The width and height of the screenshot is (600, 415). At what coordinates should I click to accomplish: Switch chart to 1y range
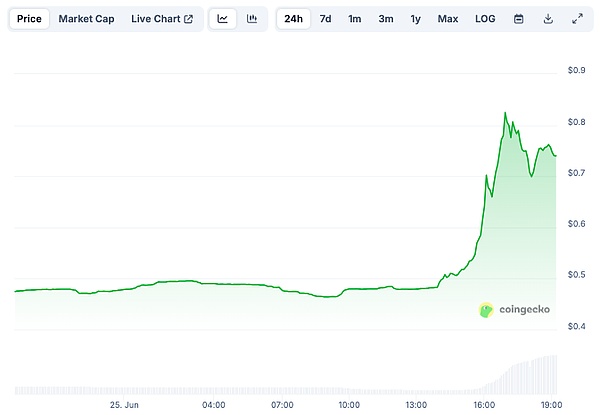pos(415,19)
